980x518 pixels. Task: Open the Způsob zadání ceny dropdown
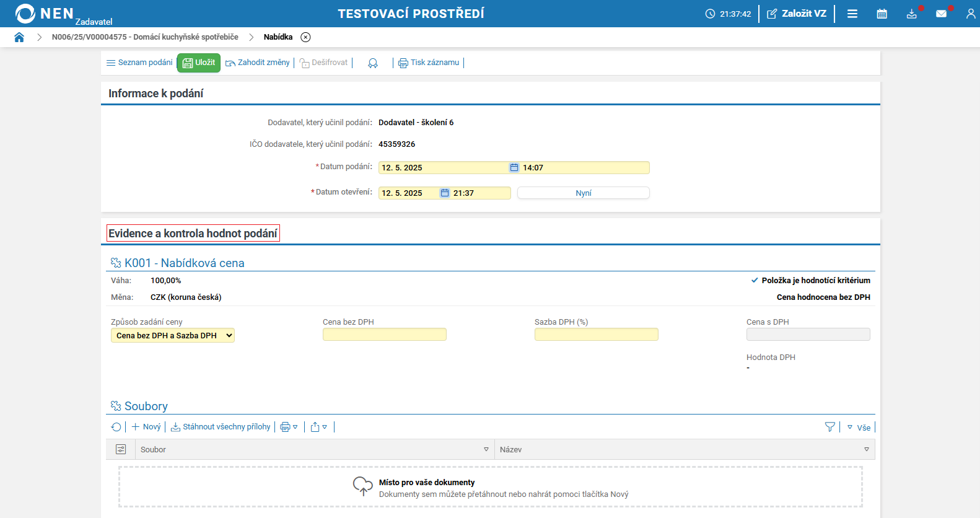click(x=173, y=335)
